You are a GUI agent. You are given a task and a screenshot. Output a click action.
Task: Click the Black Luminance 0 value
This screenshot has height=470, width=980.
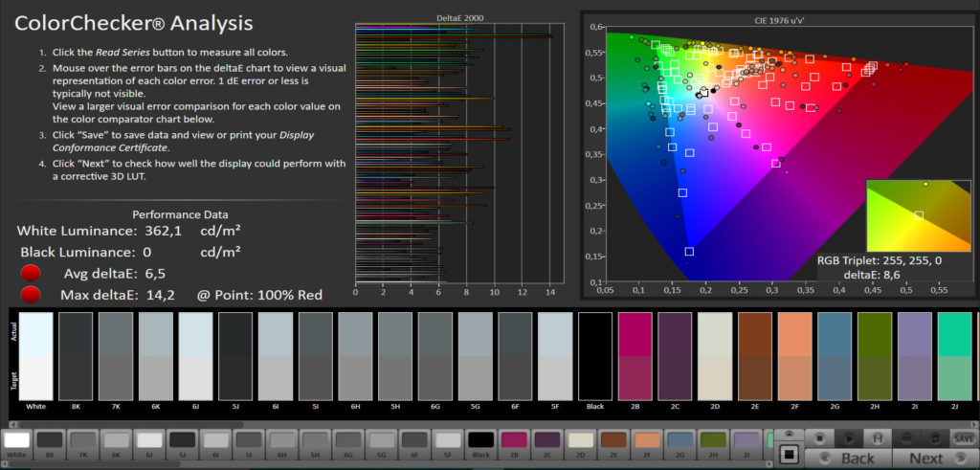[x=147, y=253]
